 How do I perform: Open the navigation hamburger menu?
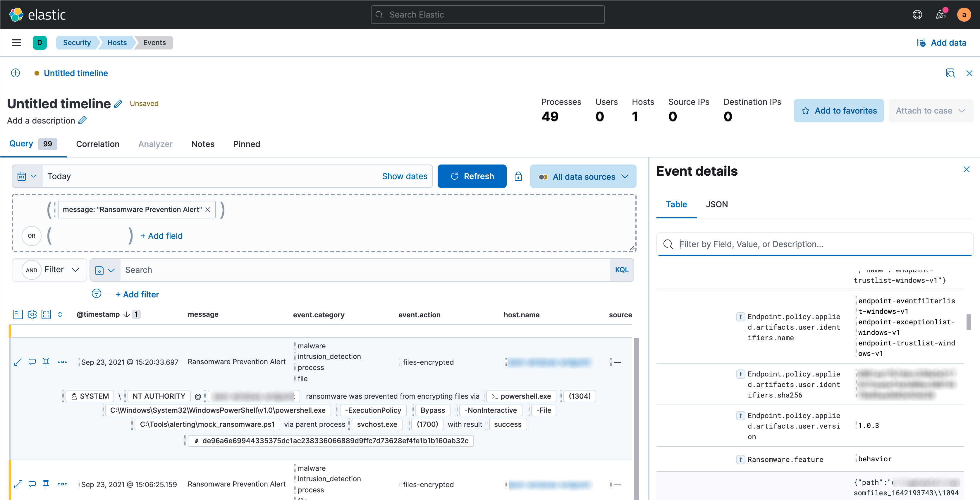[16, 43]
